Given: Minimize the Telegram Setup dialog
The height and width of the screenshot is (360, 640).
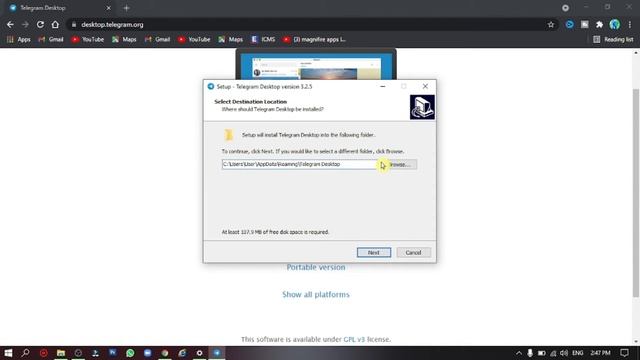Looking at the screenshot, I should point(382,86).
